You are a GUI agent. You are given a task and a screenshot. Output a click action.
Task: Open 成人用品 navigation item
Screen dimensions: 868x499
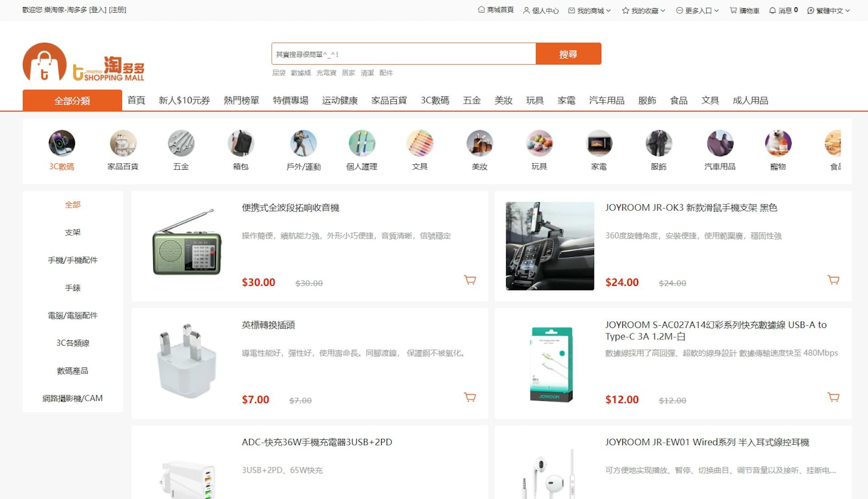tap(750, 100)
